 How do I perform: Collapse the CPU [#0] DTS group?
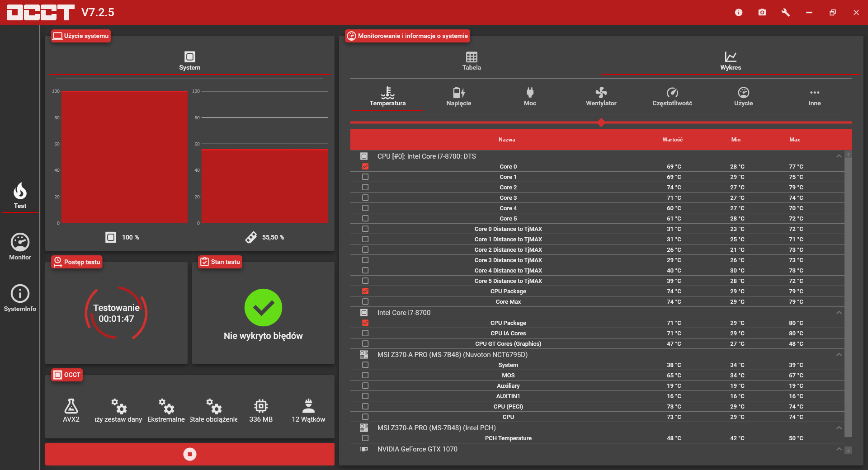[839, 156]
